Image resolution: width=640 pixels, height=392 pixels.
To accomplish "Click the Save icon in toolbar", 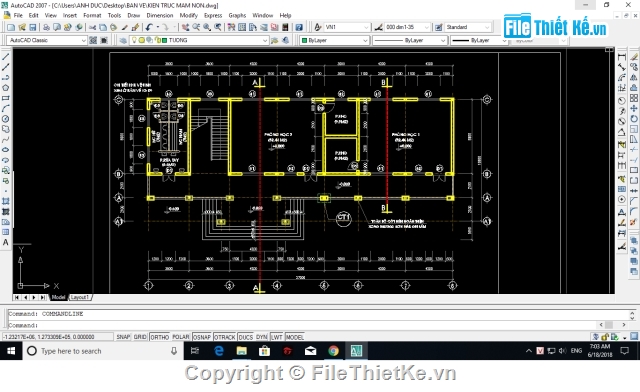I will [33, 27].
